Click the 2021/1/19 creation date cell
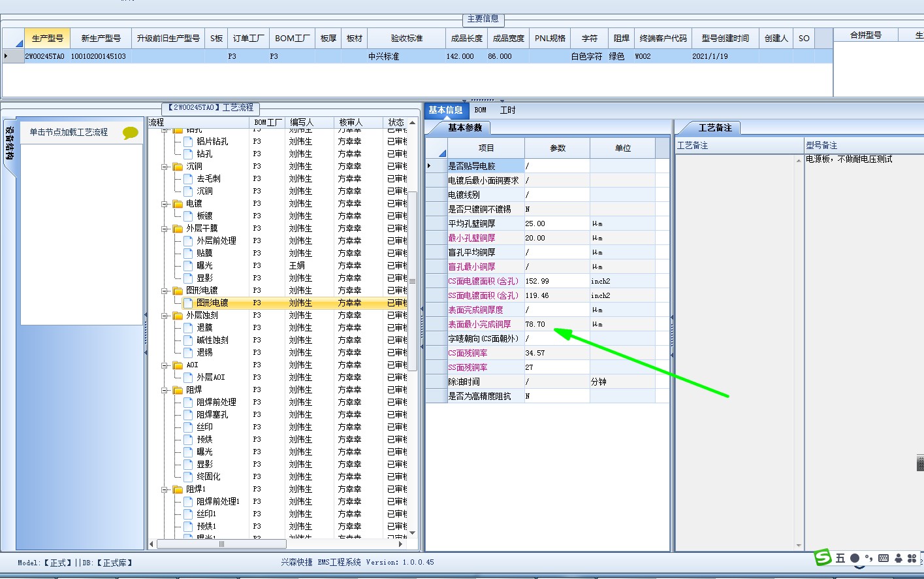 point(725,57)
